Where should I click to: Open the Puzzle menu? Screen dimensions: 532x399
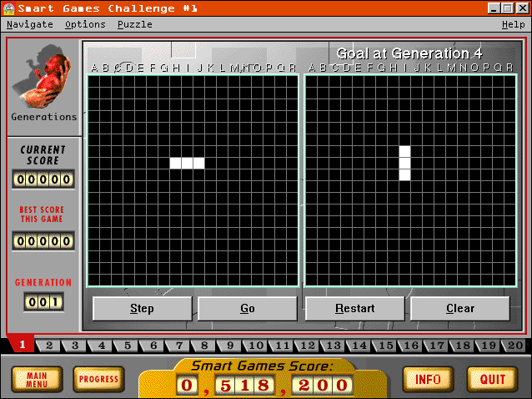coord(135,24)
